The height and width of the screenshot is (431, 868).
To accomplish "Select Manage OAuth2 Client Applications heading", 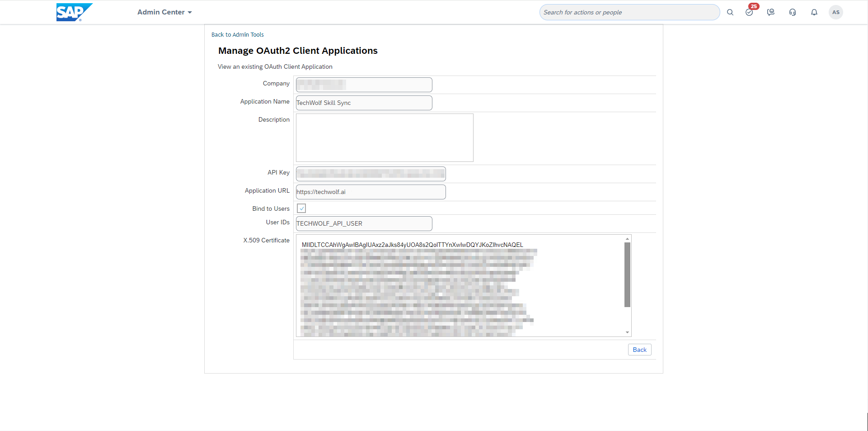I will click(x=297, y=51).
